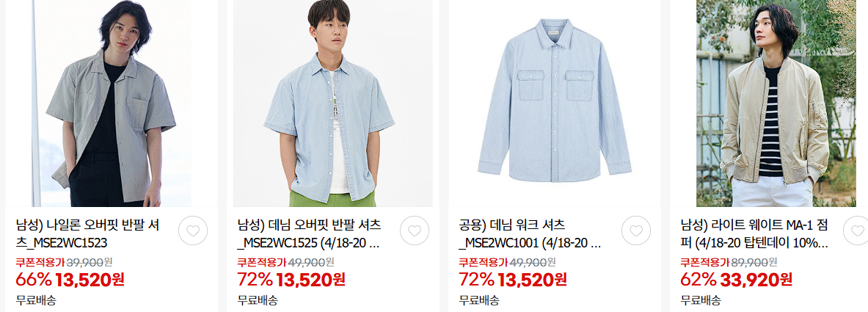This screenshot has width=868, height=312.
Task: Open title 남성) 데님 오버핏 반팔 셔츠
Action: tap(310, 234)
